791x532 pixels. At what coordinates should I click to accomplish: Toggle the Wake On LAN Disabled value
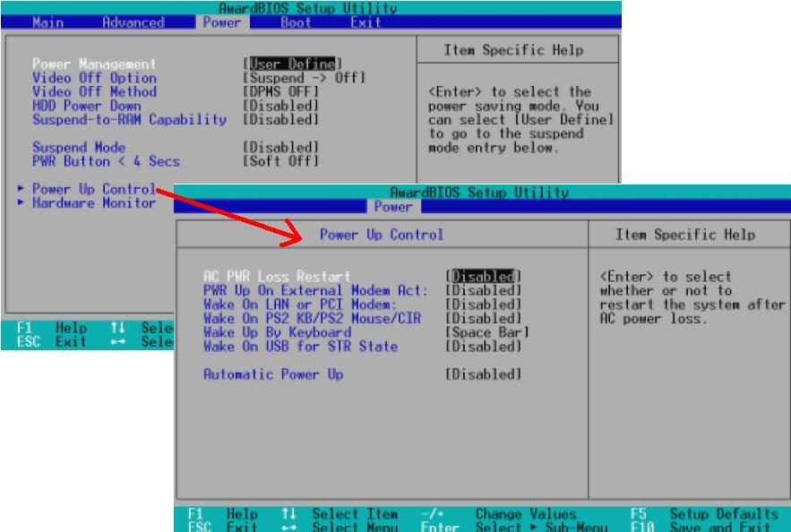tap(483, 305)
